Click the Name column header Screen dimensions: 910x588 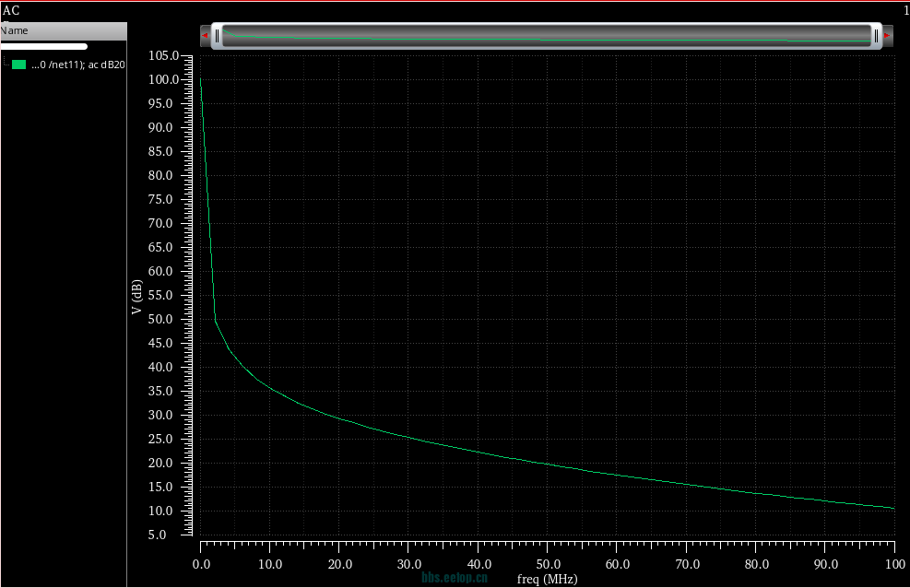[x=15, y=30]
